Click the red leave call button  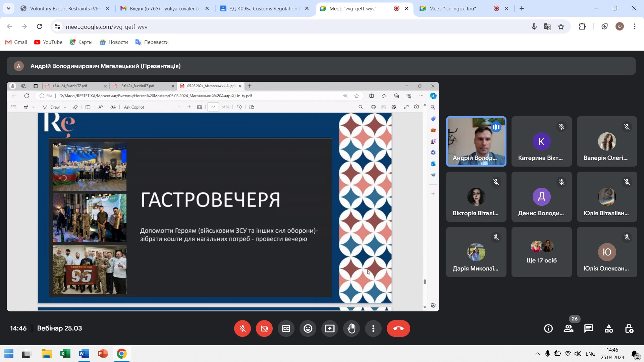pyautogui.click(x=398, y=328)
